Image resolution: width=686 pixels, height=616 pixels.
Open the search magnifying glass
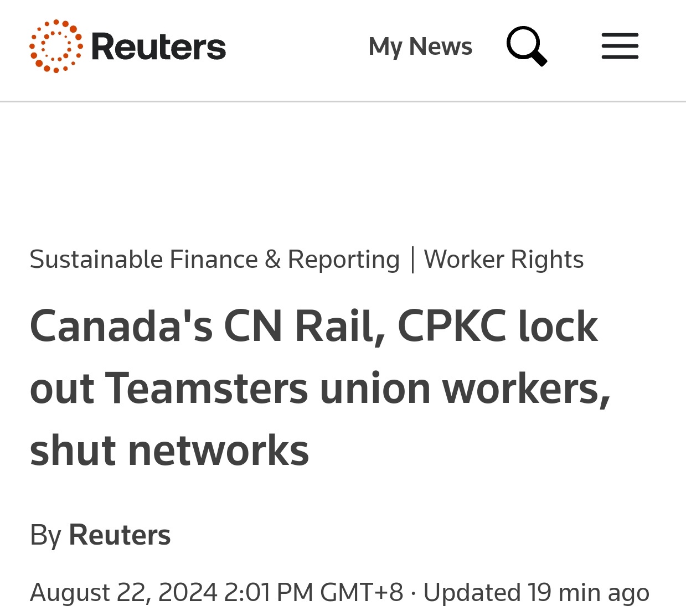pyautogui.click(x=526, y=46)
